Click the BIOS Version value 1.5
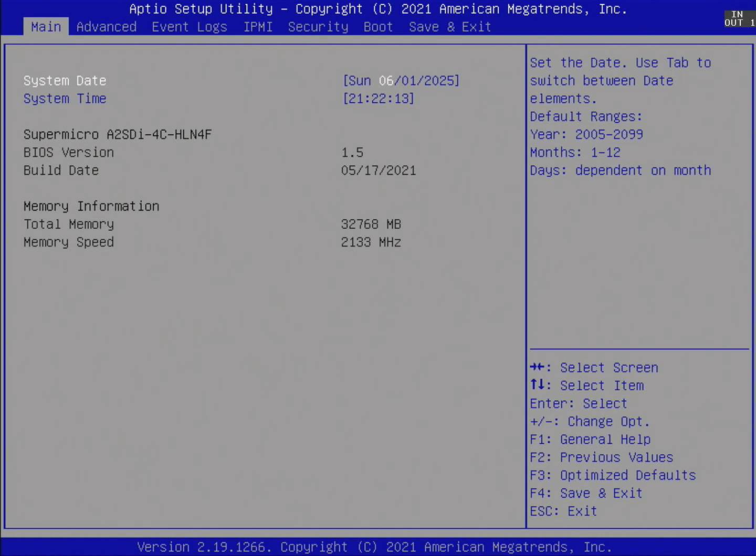The width and height of the screenshot is (756, 556). 352,153
